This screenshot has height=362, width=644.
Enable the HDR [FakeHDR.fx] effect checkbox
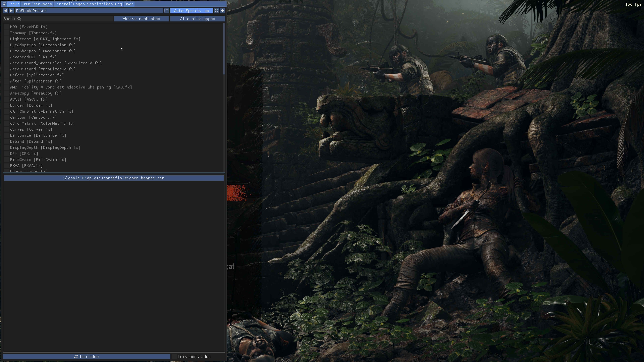pyautogui.click(x=7, y=27)
